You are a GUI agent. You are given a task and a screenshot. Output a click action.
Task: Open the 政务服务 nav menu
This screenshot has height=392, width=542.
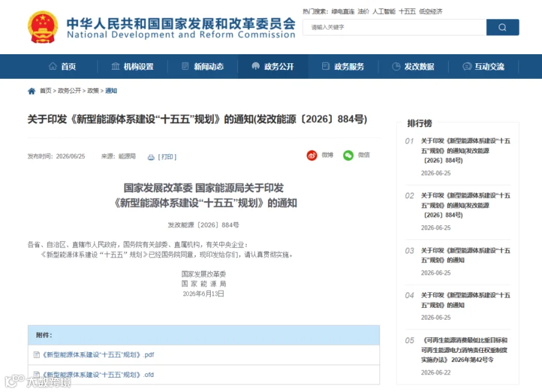[x=349, y=66]
